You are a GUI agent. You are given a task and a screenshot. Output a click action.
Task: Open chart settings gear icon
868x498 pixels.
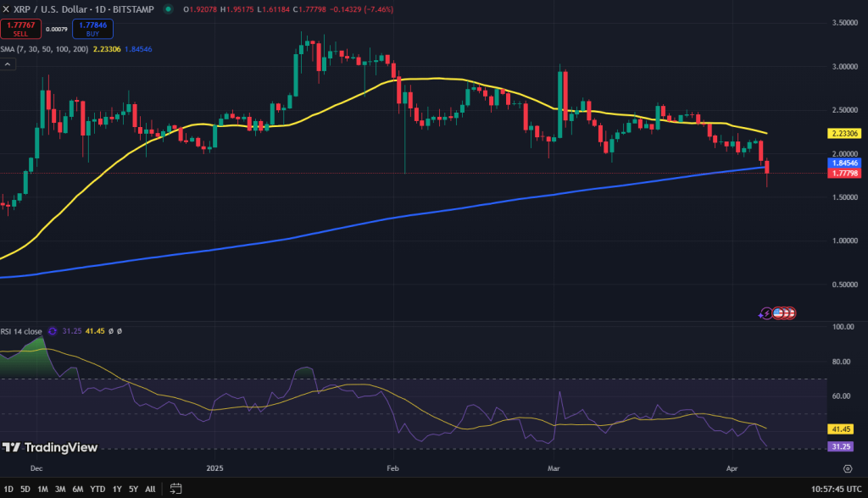(x=848, y=468)
